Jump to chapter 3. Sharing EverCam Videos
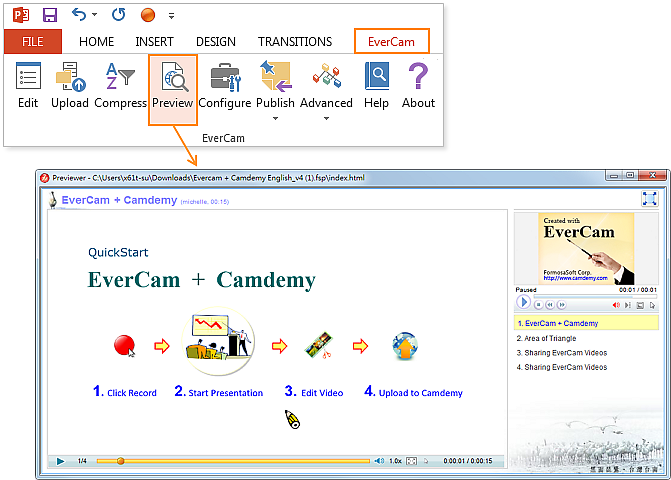The height and width of the screenshot is (480, 671). click(x=561, y=353)
